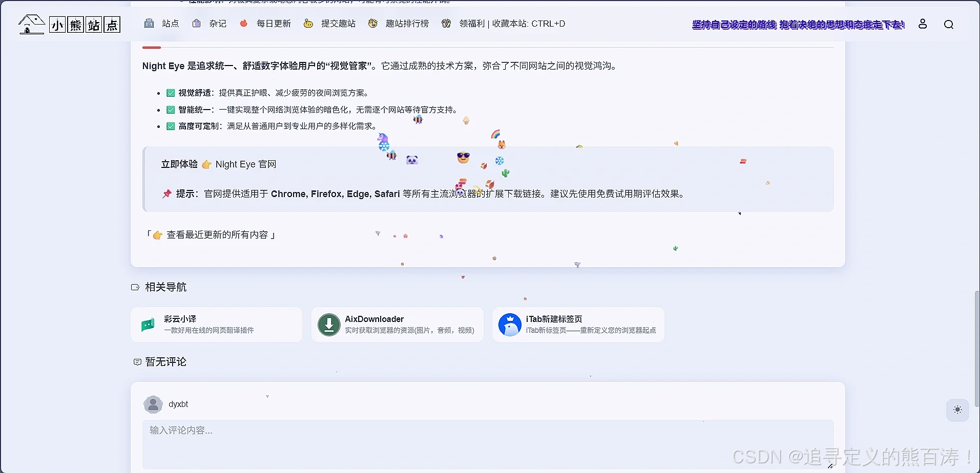Click the apple icon beside 每日更新
980x473 pixels.
pos(244,23)
